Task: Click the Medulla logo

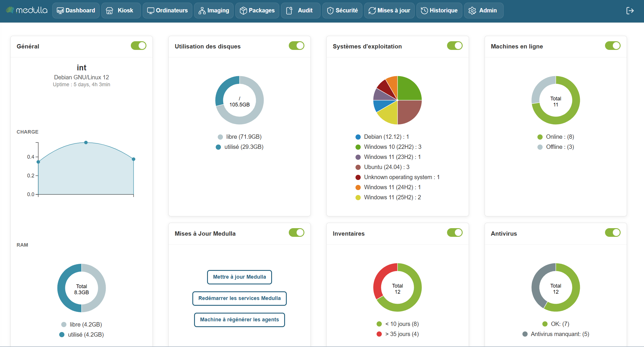Action: [x=27, y=10]
